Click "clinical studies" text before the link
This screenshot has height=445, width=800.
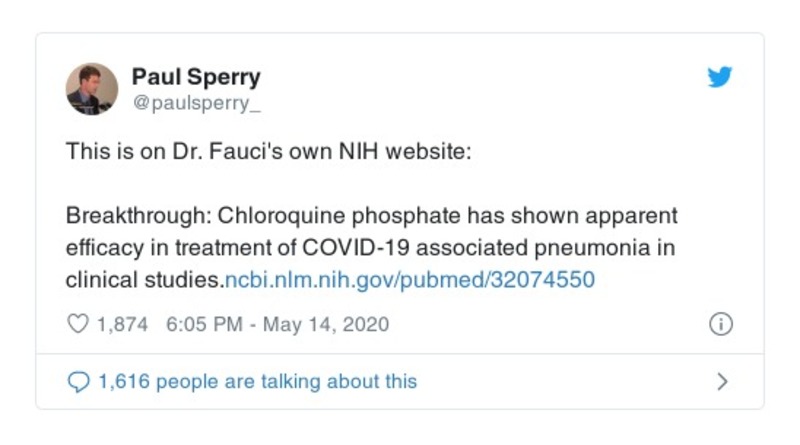point(142,280)
